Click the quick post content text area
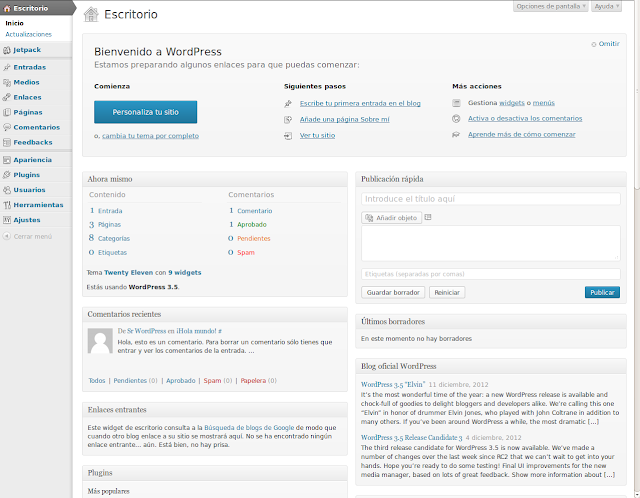This screenshot has height=498, width=640. click(x=491, y=243)
